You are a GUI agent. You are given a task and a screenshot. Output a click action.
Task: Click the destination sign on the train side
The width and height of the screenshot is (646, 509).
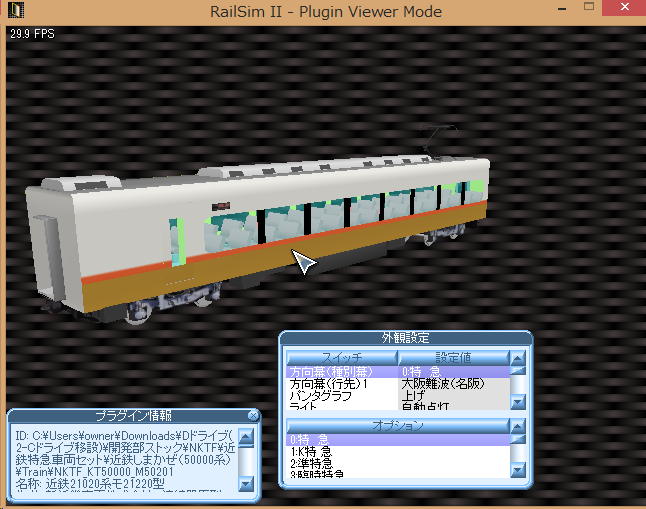pyautogui.click(x=221, y=206)
